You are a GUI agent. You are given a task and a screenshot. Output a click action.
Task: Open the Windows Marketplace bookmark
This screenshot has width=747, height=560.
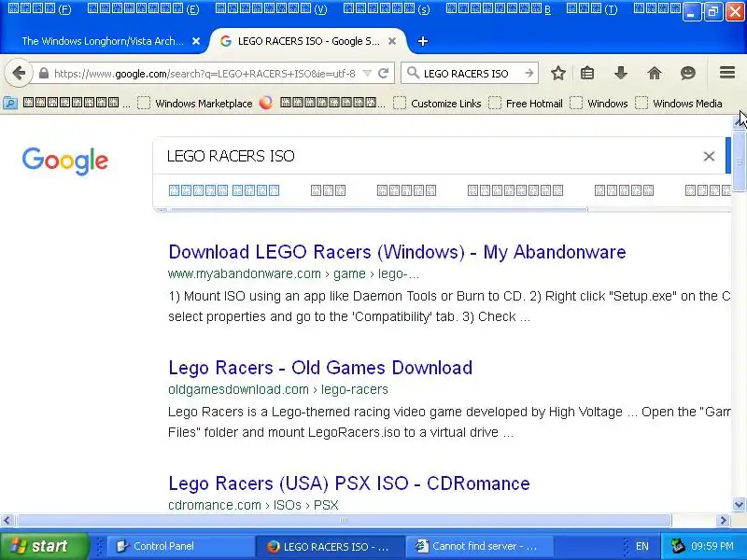(x=195, y=104)
